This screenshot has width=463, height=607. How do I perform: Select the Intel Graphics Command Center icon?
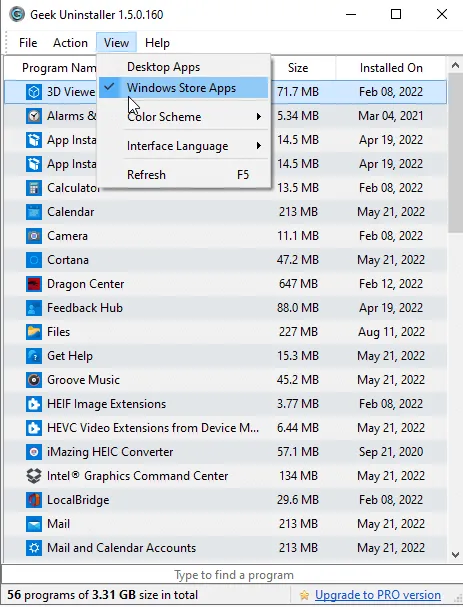pos(34,476)
